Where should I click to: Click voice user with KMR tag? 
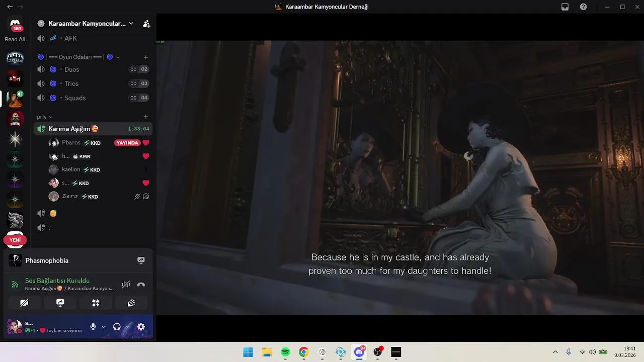pos(99,156)
